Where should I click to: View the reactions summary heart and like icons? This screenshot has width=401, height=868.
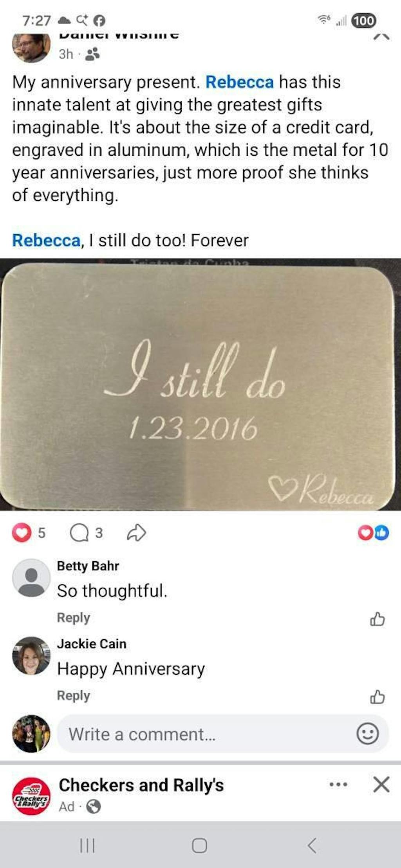tap(374, 533)
